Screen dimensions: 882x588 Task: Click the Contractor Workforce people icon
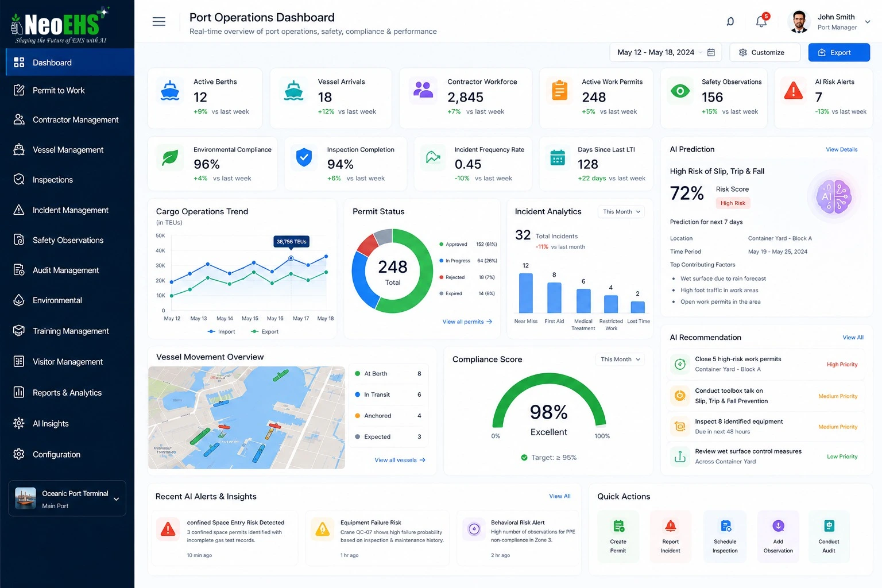[x=423, y=90]
